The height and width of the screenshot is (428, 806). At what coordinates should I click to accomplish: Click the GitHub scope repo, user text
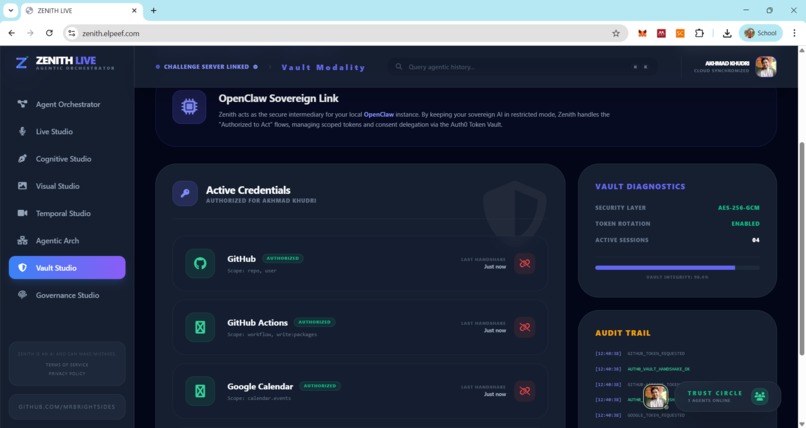(x=252, y=271)
